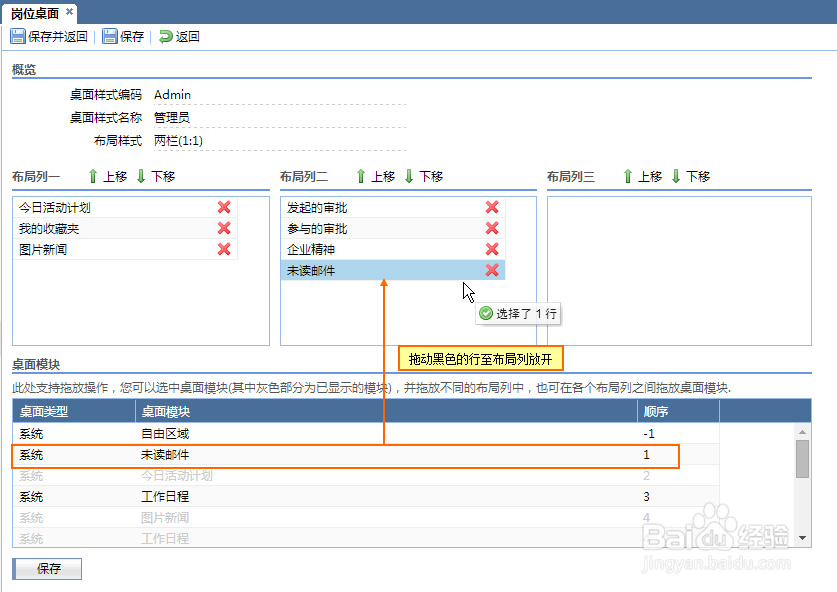Click the 保存 toolbar save icon
The width and height of the screenshot is (837, 592).
point(109,36)
